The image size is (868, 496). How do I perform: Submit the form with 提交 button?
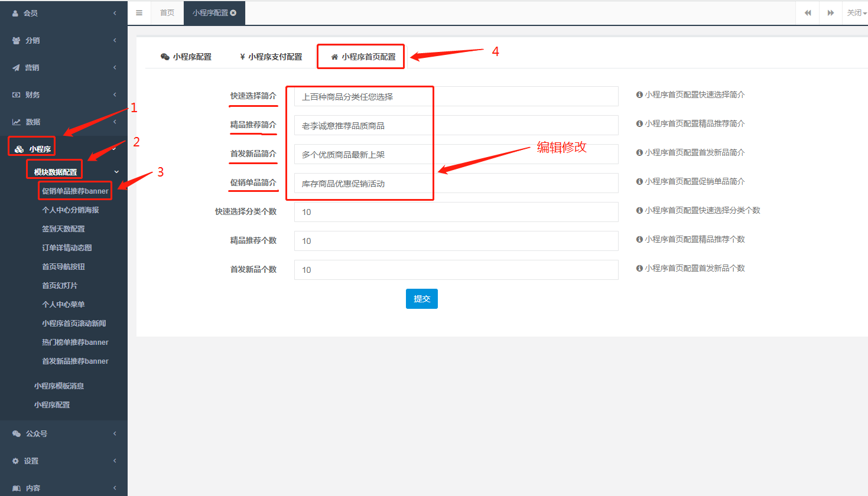click(x=422, y=299)
